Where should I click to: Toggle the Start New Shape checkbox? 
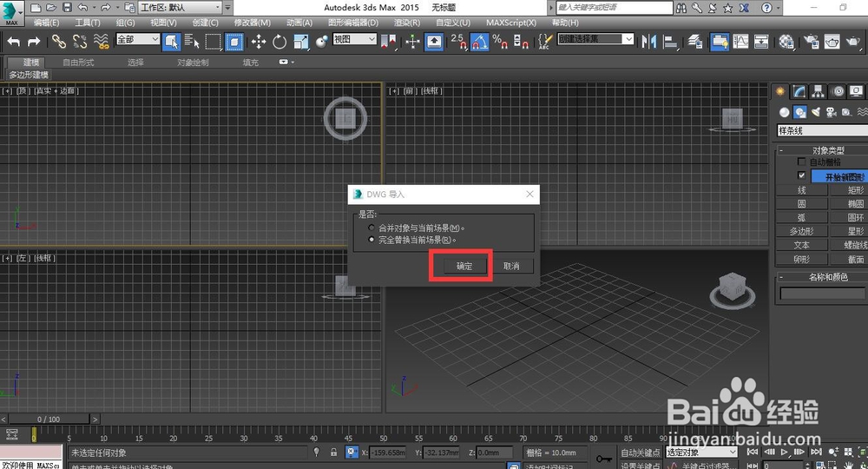tap(801, 175)
